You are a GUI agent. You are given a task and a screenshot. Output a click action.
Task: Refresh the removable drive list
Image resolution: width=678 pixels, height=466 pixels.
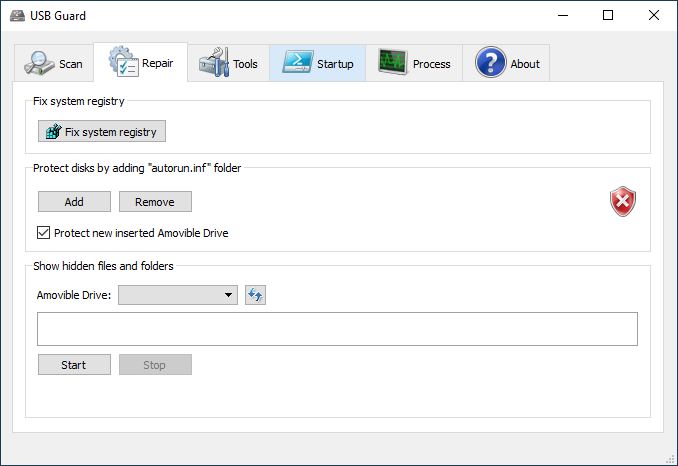[x=255, y=295]
